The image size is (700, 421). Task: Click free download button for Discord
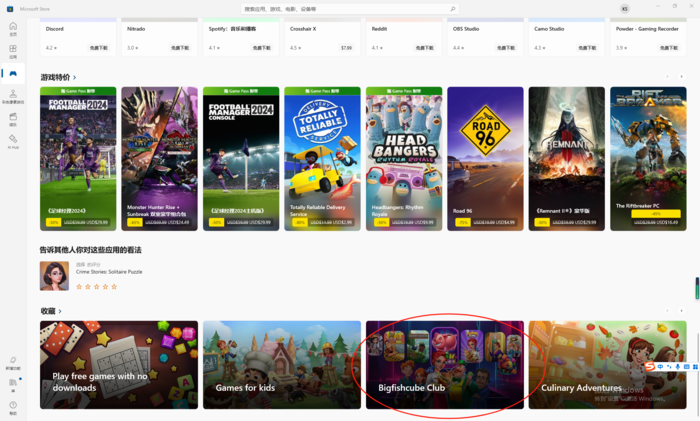coord(99,47)
